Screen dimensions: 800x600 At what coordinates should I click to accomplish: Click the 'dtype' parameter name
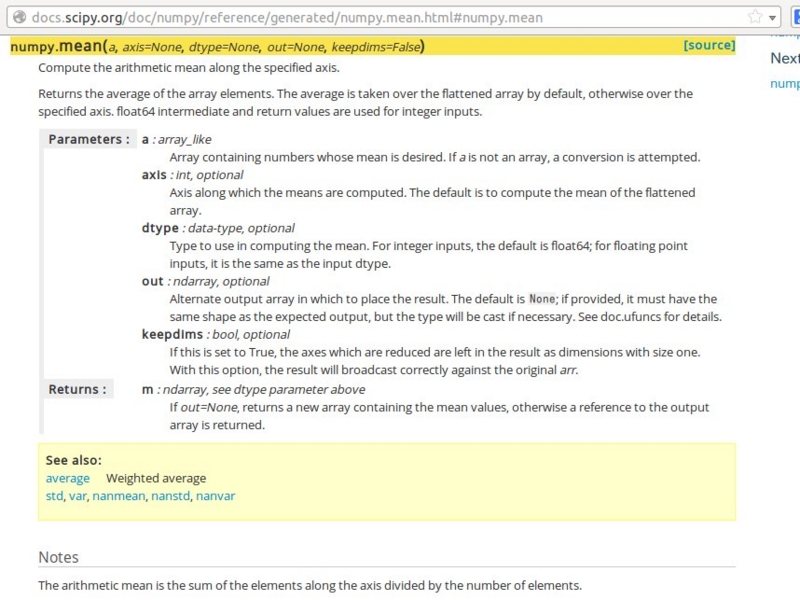click(160, 228)
